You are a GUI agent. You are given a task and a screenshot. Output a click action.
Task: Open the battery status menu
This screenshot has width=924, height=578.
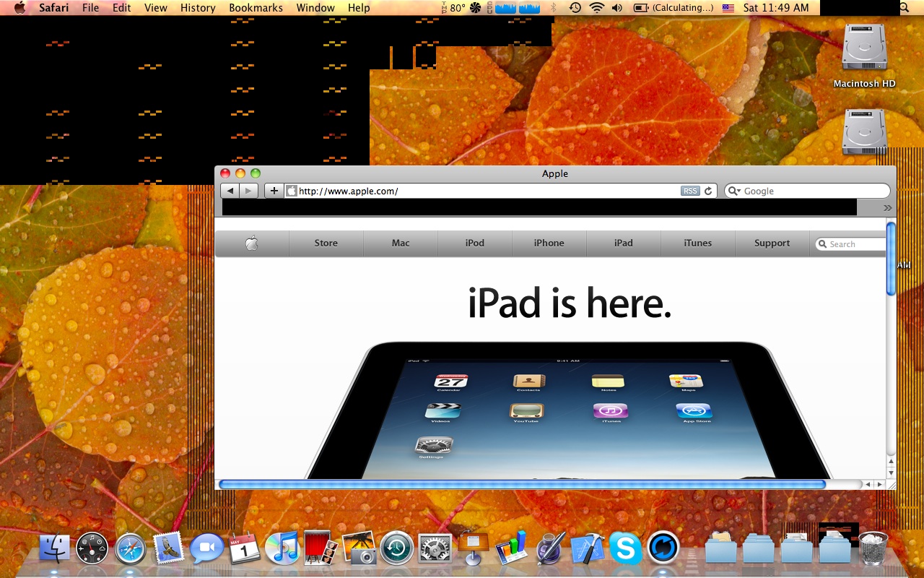pos(674,8)
